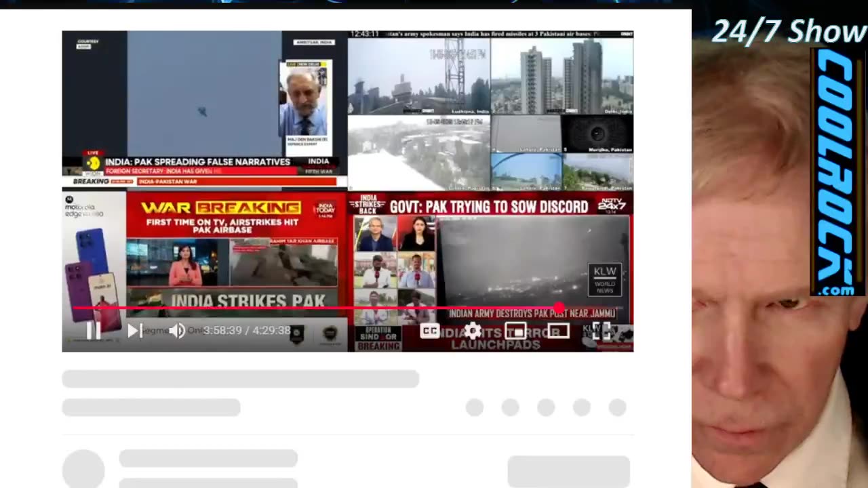Enable theater mode view
Image resolution: width=868 pixels, height=488 pixels.
pos(558,331)
